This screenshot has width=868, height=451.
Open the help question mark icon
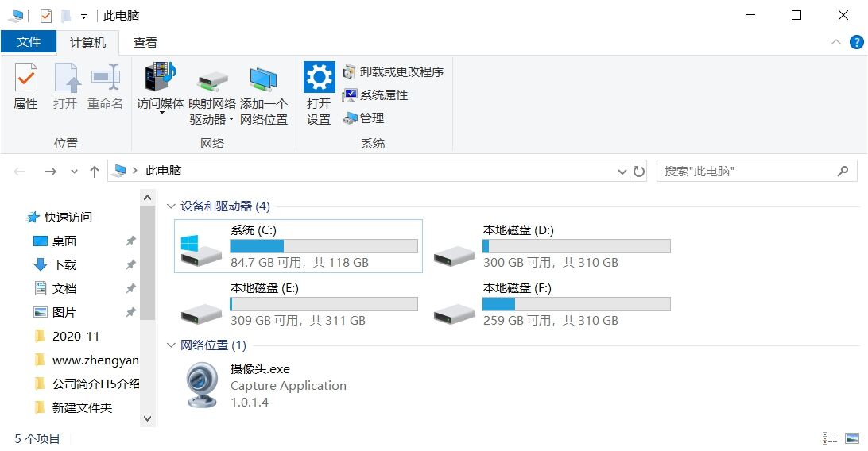tap(856, 42)
